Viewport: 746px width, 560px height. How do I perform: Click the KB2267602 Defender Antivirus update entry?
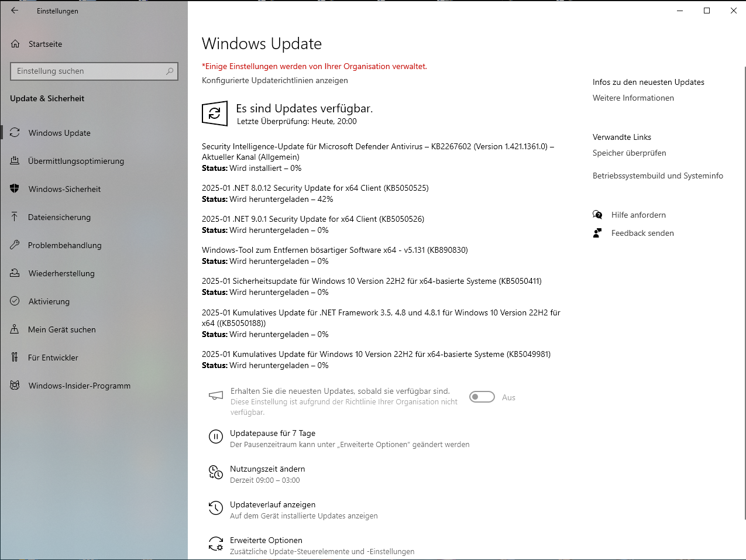pyautogui.click(x=378, y=152)
